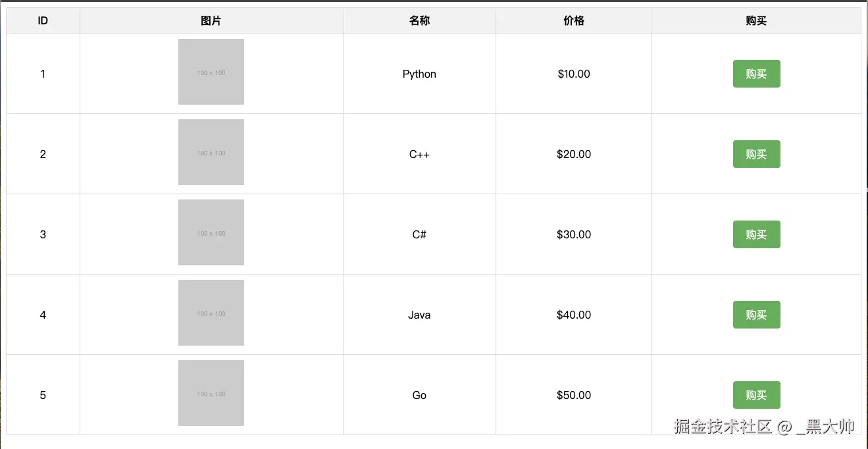The height and width of the screenshot is (449, 868).
Task: Open the Go product thumbnail
Action: pyautogui.click(x=211, y=393)
